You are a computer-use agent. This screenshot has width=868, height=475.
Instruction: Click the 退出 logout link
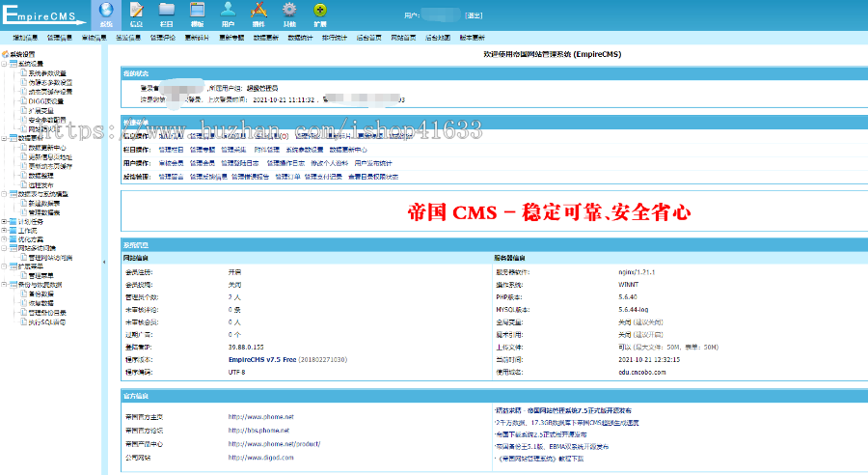pyautogui.click(x=474, y=16)
